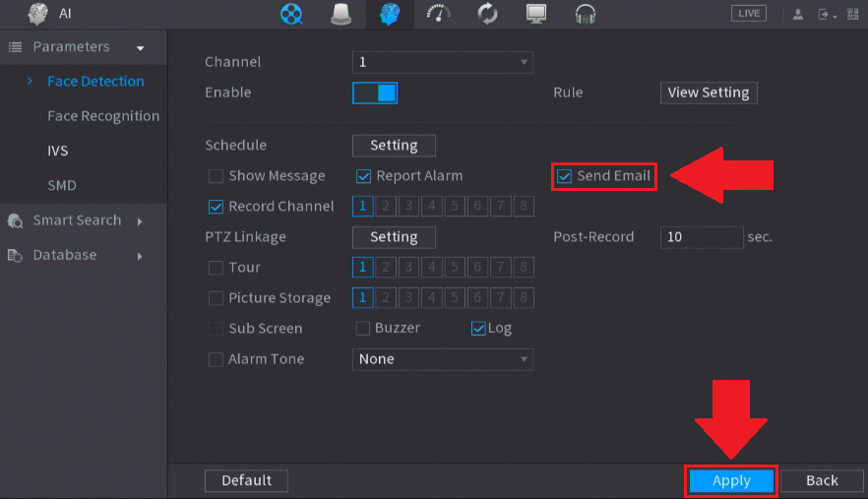Expand the Smart Search arrow
Screen dimensions: 868x499
click(x=140, y=221)
